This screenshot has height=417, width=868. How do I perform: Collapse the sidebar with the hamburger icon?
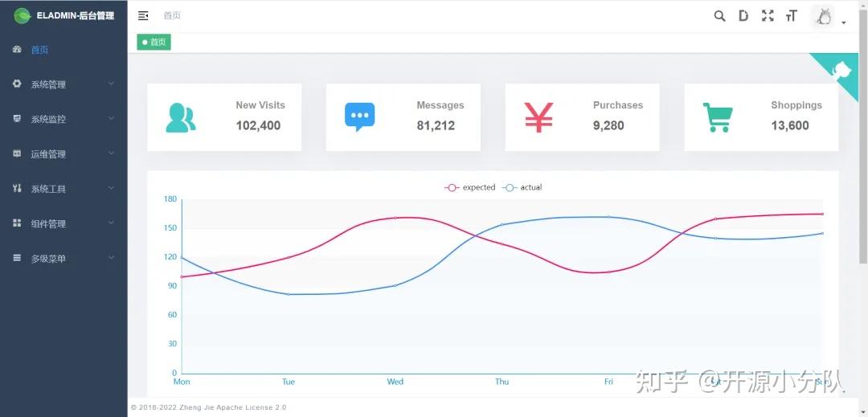143,16
